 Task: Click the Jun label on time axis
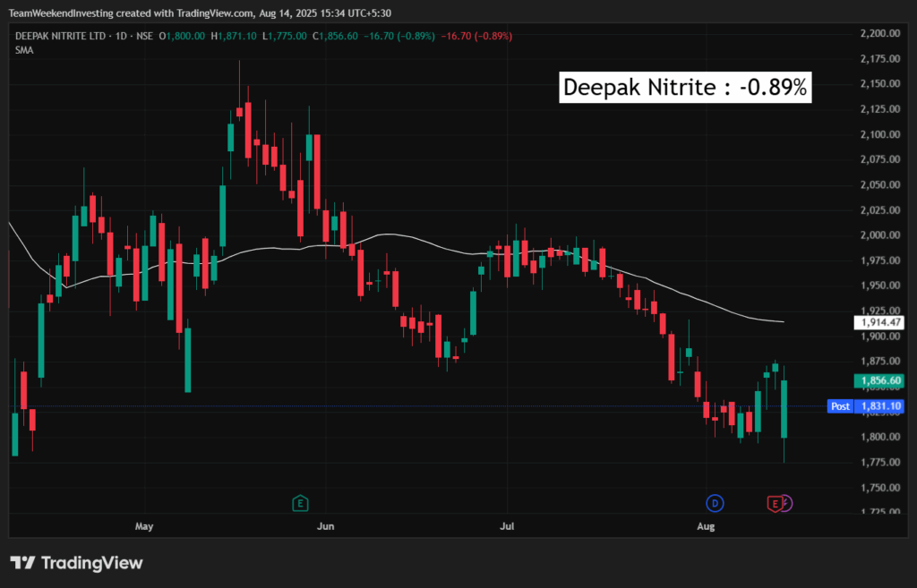[325, 526]
